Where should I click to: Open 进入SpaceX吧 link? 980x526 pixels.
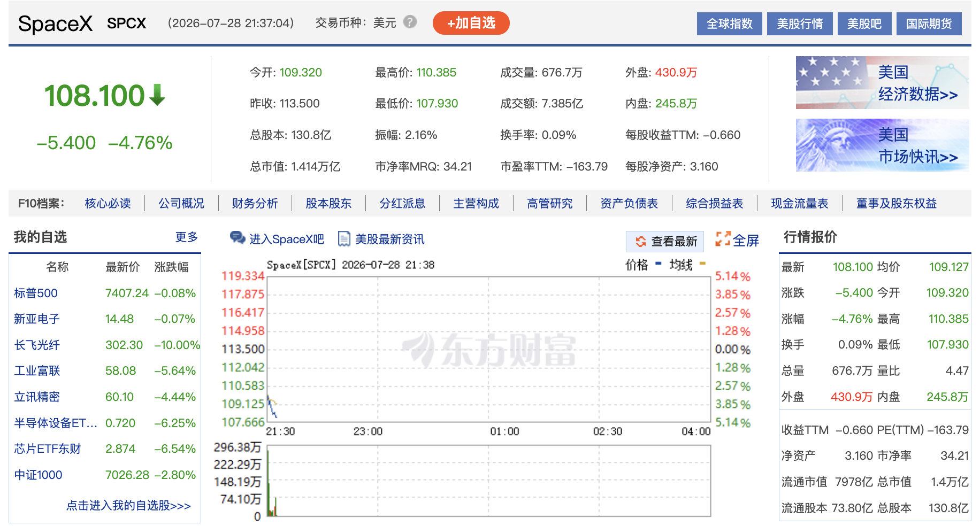pyautogui.click(x=287, y=239)
